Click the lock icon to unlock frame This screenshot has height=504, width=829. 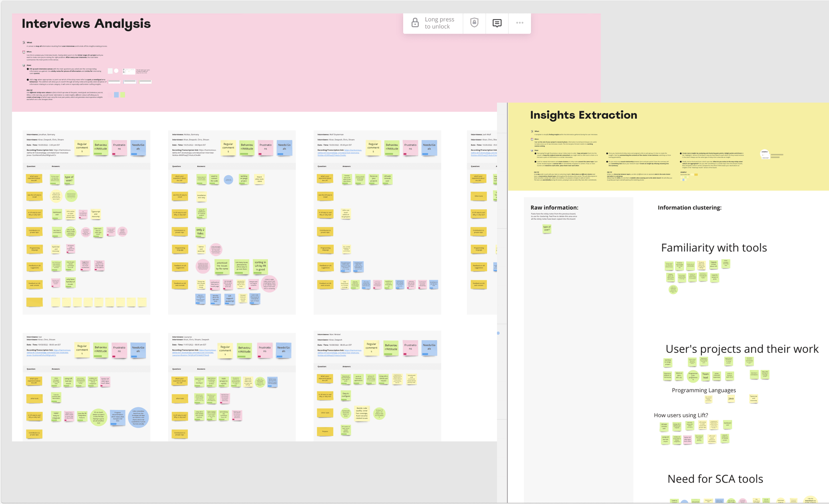(x=415, y=23)
